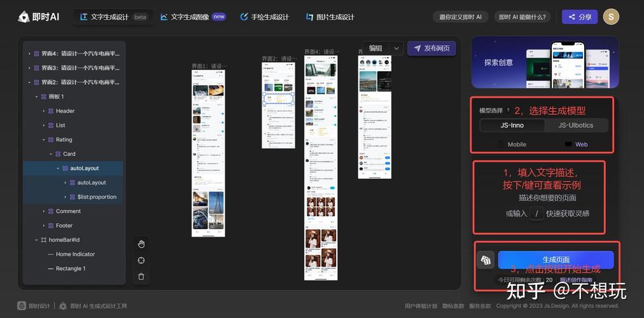Screen dimensions: 644x318
Task: Click the layer icon beside $list:proportion
Action: pyautogui.click(x=73, y=197)
